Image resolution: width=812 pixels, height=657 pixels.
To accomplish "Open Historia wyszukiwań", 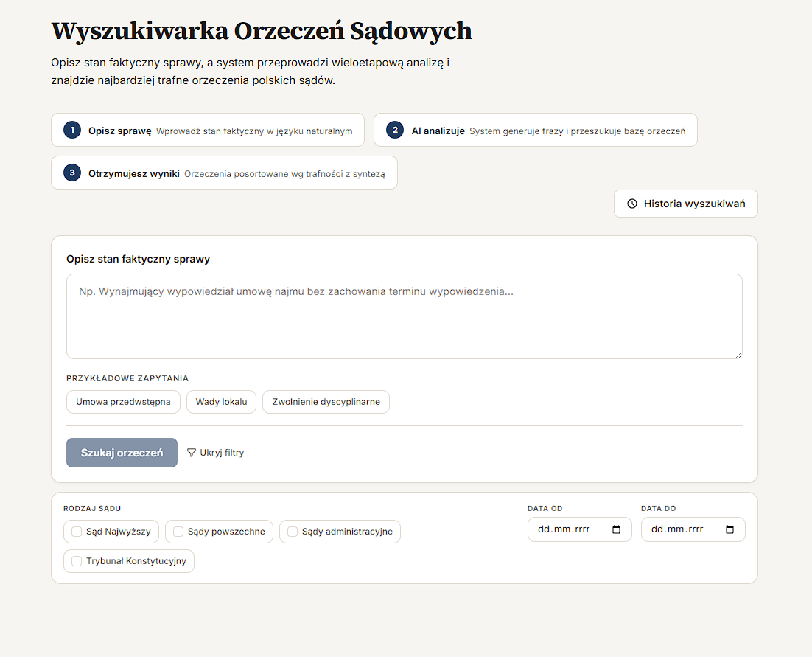I will coord(685,204).
